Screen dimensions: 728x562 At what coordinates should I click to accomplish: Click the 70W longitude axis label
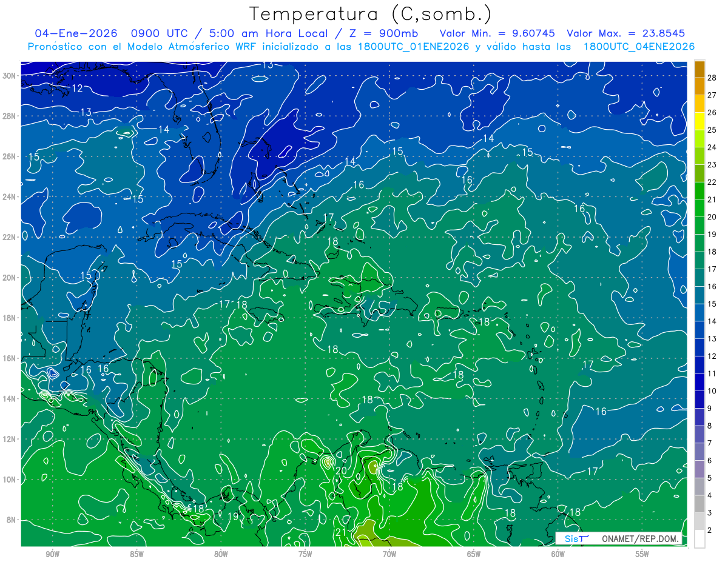pos(389,555)
